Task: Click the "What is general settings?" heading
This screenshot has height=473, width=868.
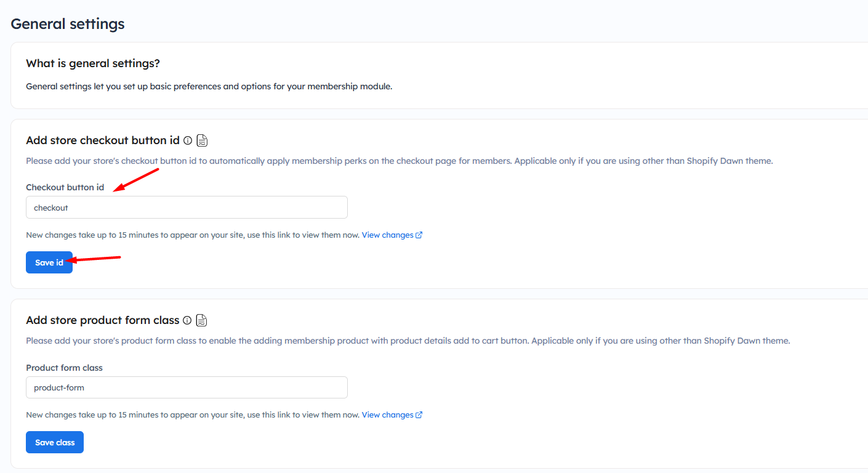Action: 93,63
